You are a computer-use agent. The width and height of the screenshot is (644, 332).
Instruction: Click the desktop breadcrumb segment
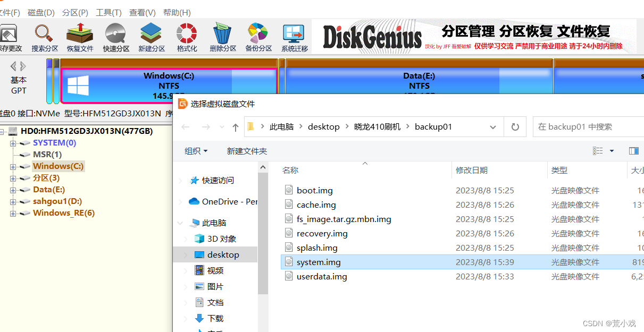[323, 127]
